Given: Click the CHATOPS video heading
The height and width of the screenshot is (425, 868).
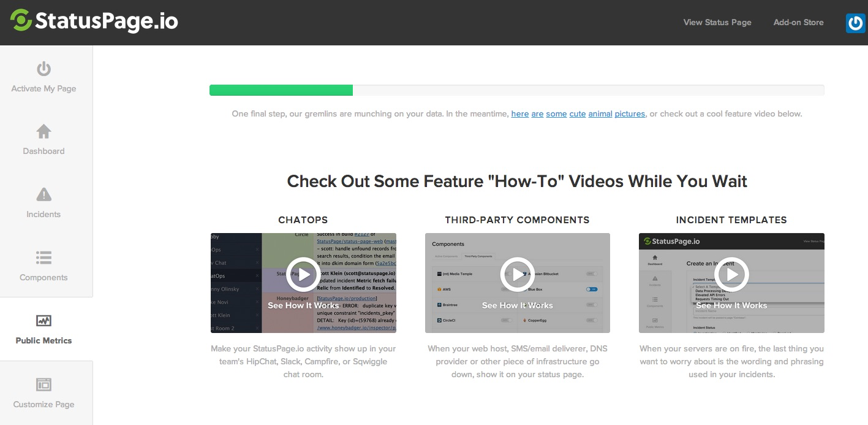Looking at the screenshot, I should [x=303, y=220].
